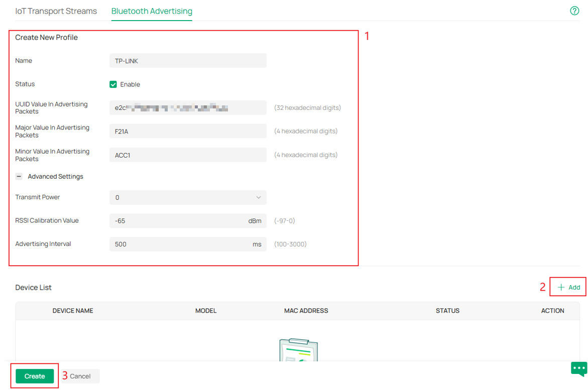The width and height of the screenshot is (588, 391).
Task: Click the UUID Value input field
Action: point(188,107)
